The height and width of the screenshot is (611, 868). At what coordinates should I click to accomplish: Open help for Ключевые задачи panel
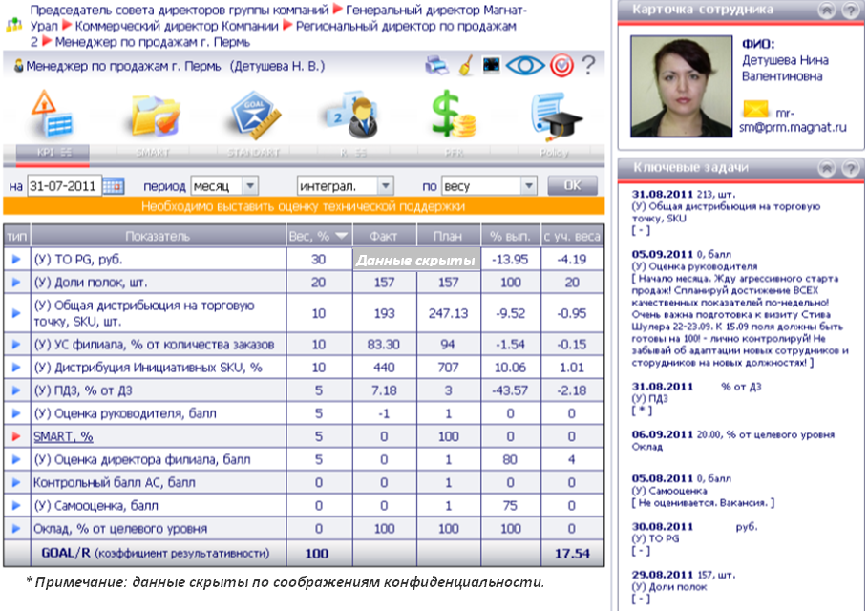(x=850, y=168)
